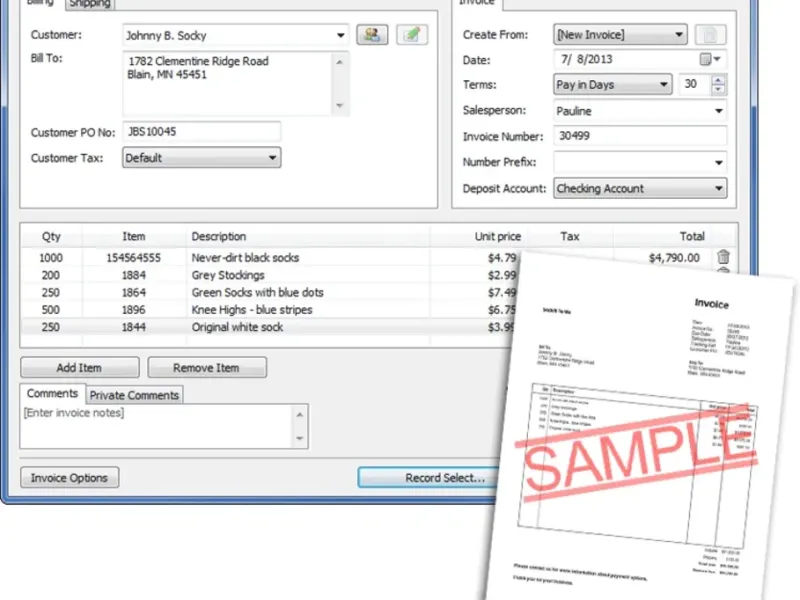The width and height of the screenshot is (800, 600).
Task: Click the comments box scroll down arrow
Action: pyautogui.click(x=300, y=438)
